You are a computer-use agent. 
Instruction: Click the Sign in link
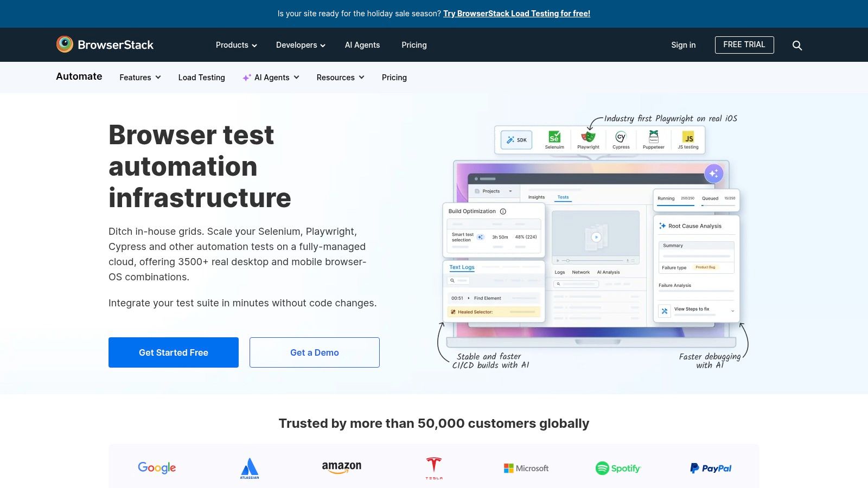coord(684,45)
